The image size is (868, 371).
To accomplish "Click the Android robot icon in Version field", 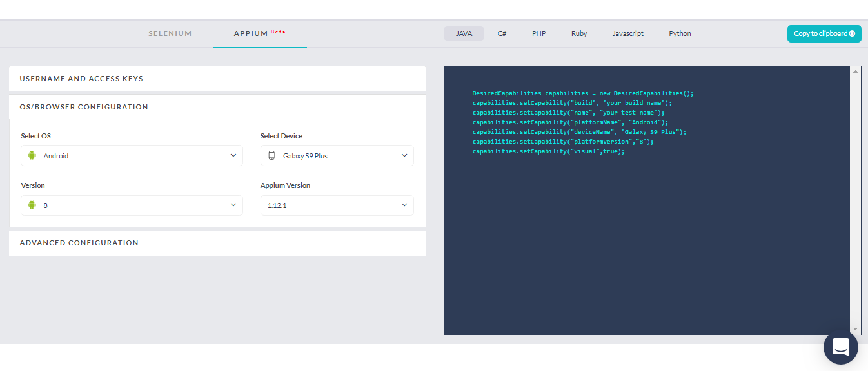I will coord(32,205).
